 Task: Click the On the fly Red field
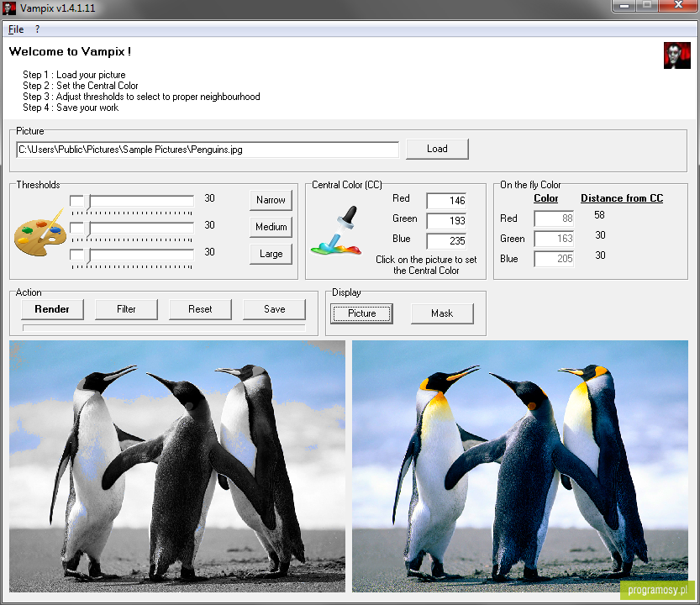tap(554, 218)
